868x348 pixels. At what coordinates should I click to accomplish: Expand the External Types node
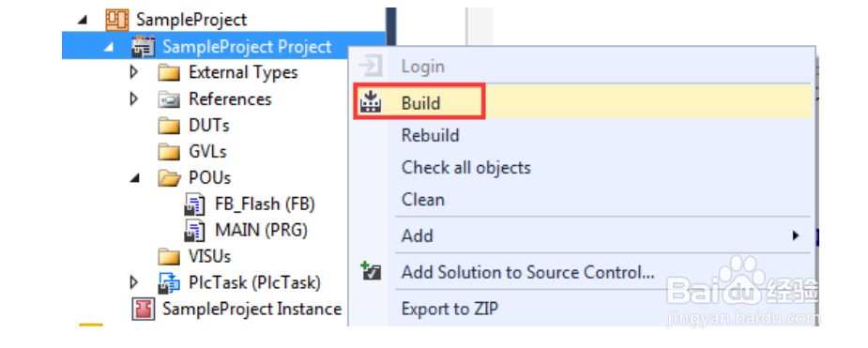pos(133,72)
